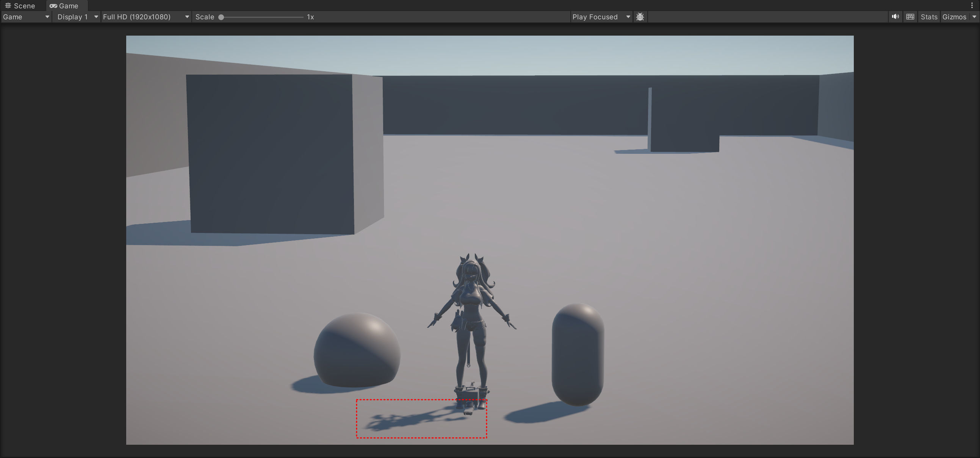Open the Play Focused dropdown

click(601, 17)
